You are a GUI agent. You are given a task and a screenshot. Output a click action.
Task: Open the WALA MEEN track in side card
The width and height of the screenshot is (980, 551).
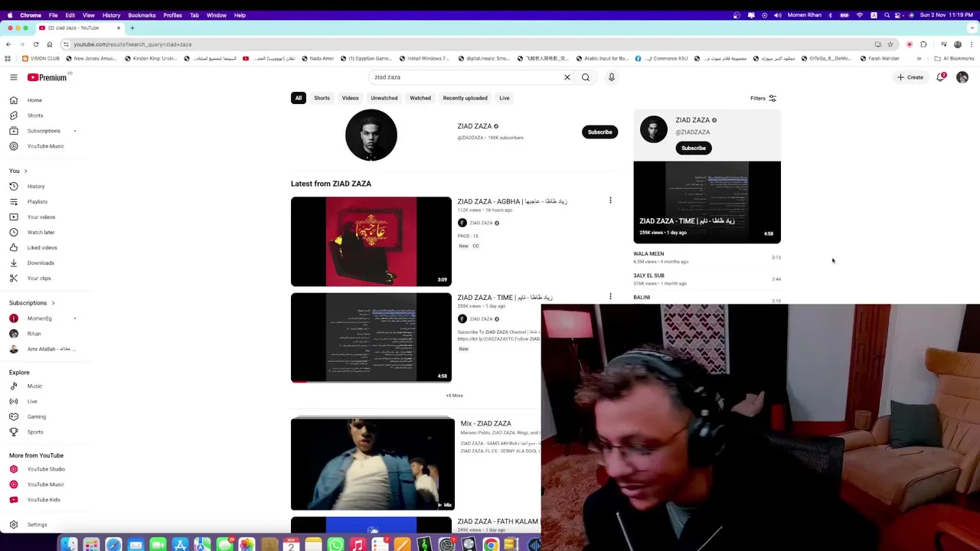(x=648, y=253)
